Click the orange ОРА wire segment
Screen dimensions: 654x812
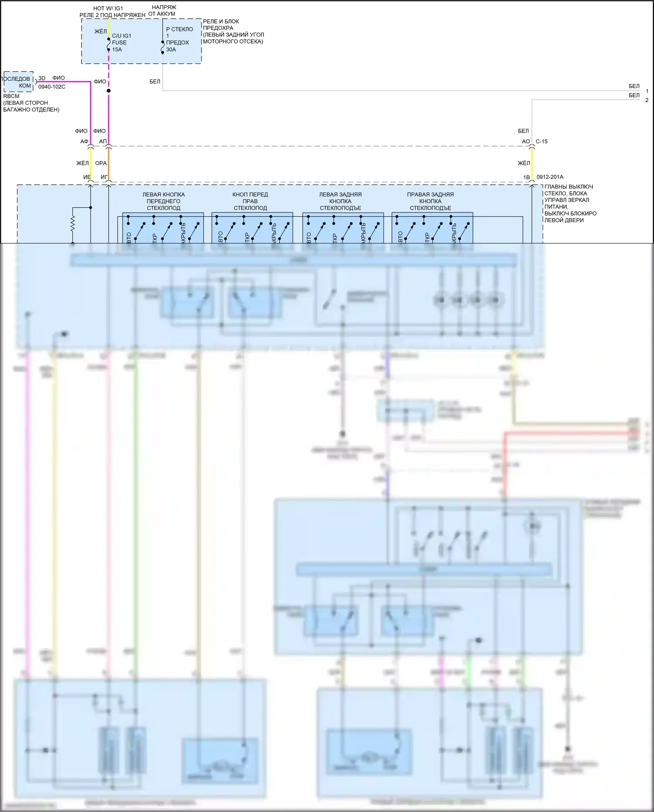tap(109, 163)
